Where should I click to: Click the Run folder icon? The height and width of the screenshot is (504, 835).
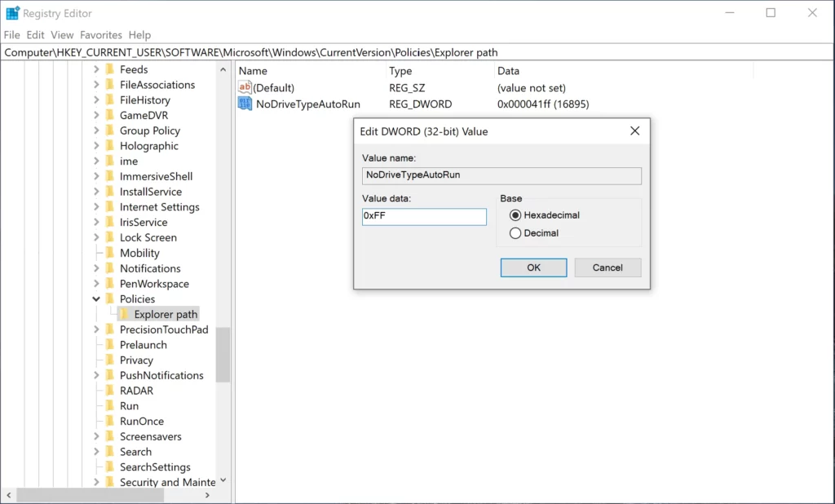tap(112, 405)
